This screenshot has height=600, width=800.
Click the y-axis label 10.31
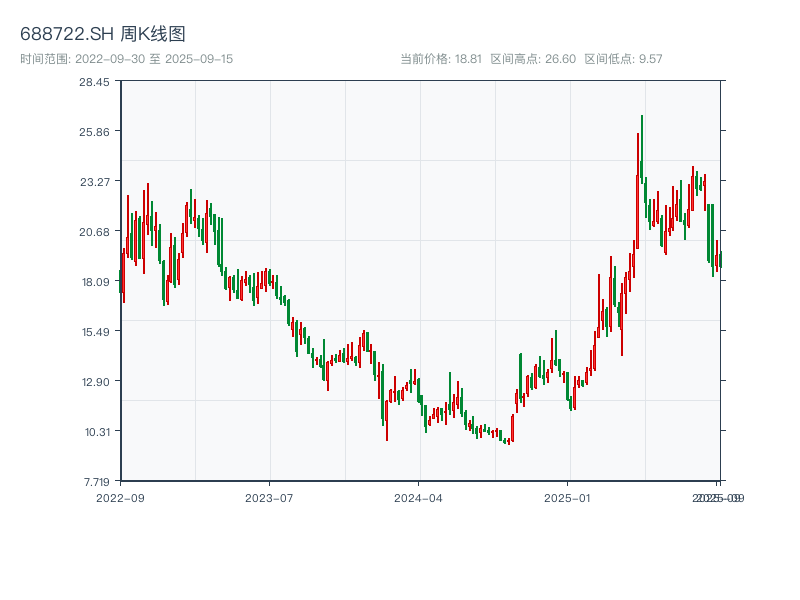(97, 432)
